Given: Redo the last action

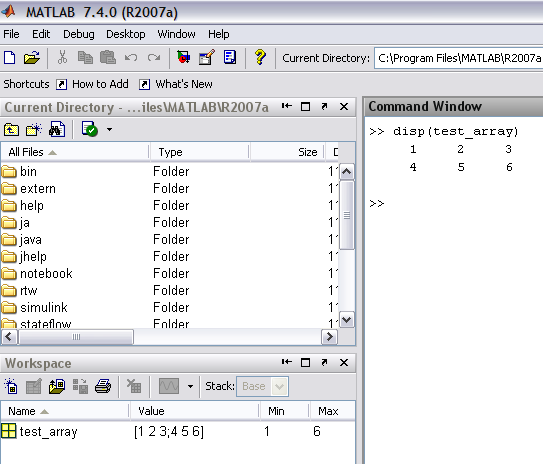Looking at the screenshot, I should click(154, 57).
